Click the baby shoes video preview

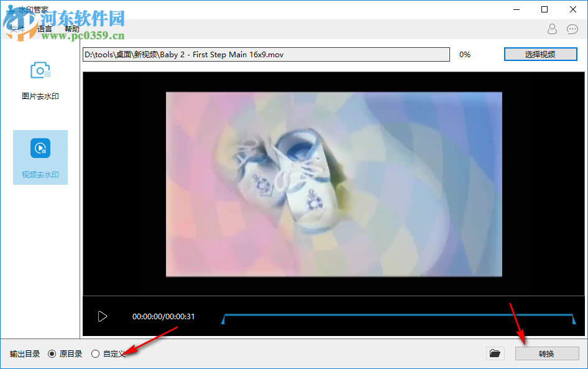334,184
